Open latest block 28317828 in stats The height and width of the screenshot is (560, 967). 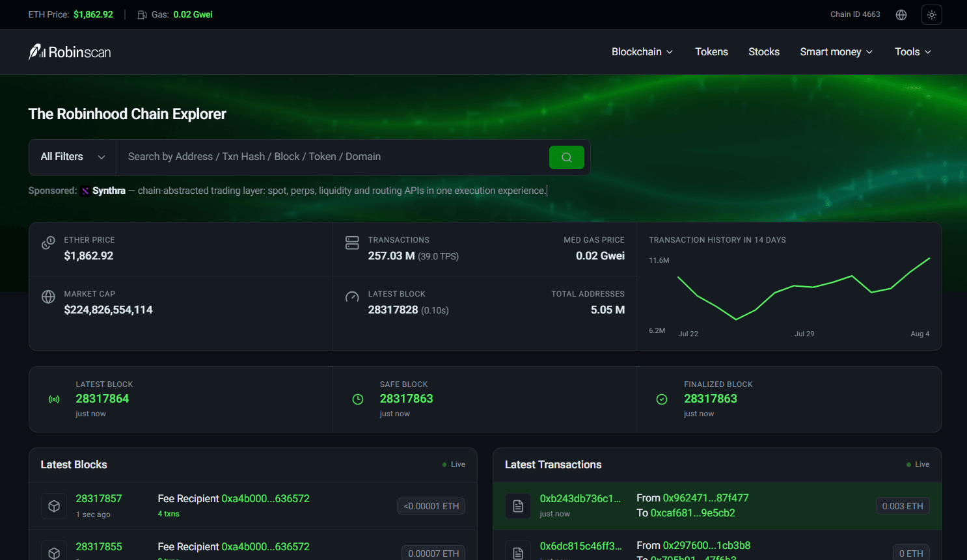393,310
